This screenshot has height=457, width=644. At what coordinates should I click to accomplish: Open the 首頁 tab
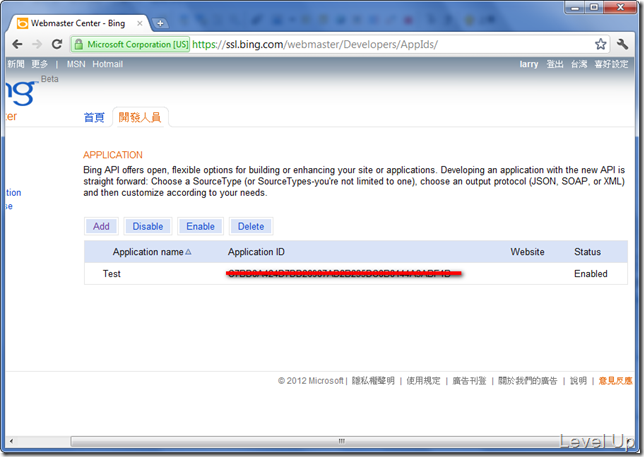[x=94, y=117]
